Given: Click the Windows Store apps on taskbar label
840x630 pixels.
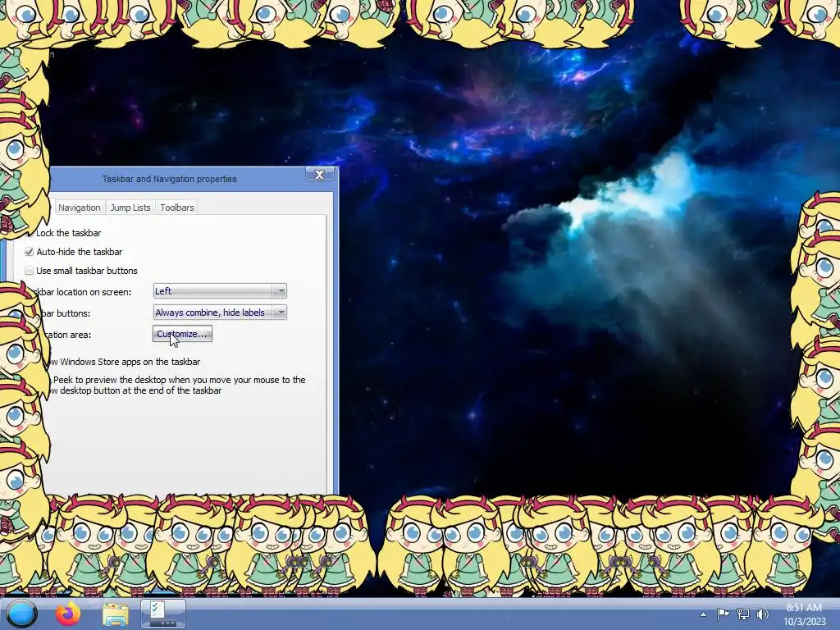Looking at the screenshot, I should pos(125,362).
